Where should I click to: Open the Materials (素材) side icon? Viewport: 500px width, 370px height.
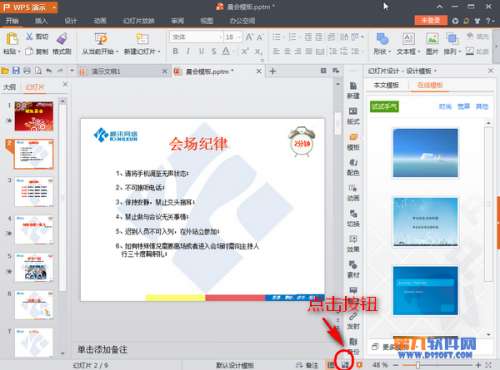point(353,265)
